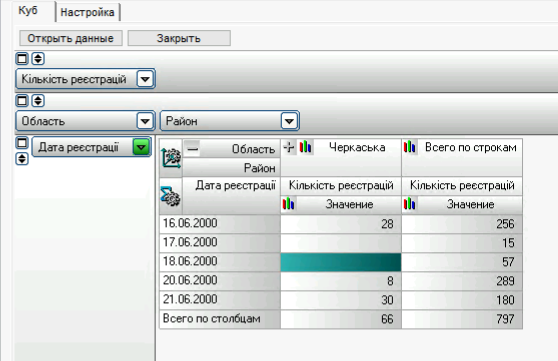Click the highlighted teal cell for 18.06.2000
This screenshot has width=558, height=361.
(x=341, y=262)
